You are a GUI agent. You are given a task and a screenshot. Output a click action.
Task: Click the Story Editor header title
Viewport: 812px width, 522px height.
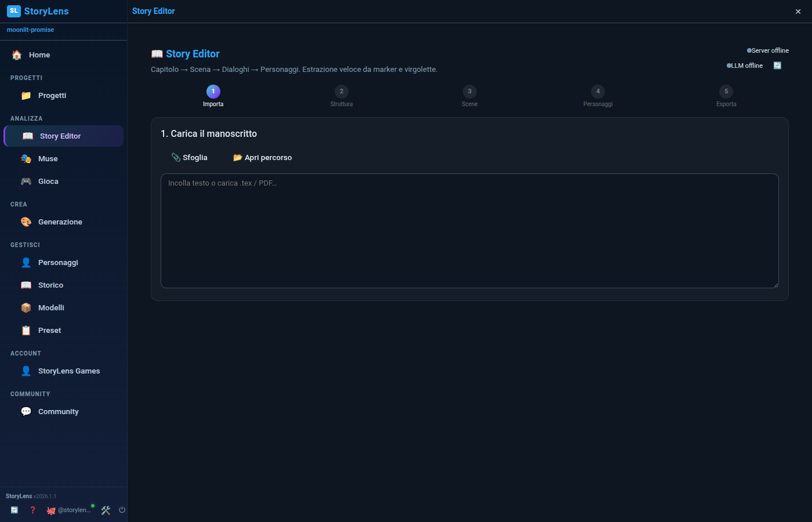click(154, 11)
